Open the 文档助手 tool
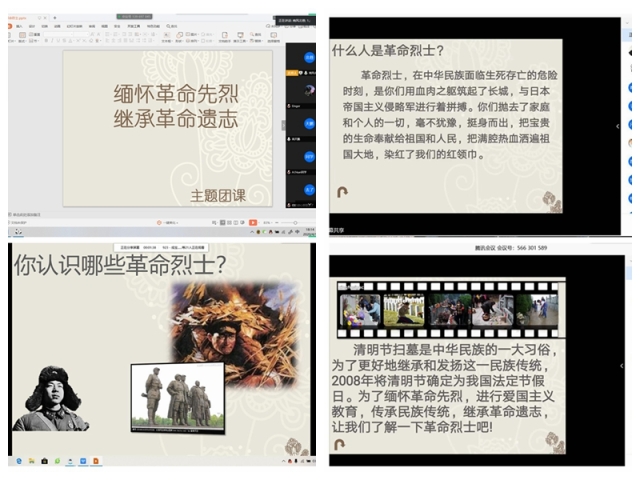The width and height of the screenshot is (640, 480). tap(224, 36)
